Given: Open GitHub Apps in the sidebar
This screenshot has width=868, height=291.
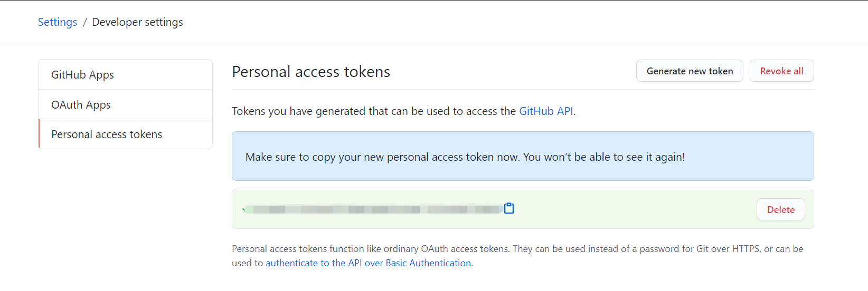Looking at the screenshot, I should (126, 75).
